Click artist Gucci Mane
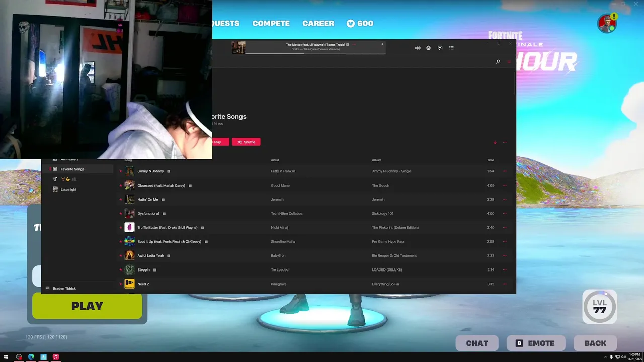 pyautogui.click(x=280, y=186)
